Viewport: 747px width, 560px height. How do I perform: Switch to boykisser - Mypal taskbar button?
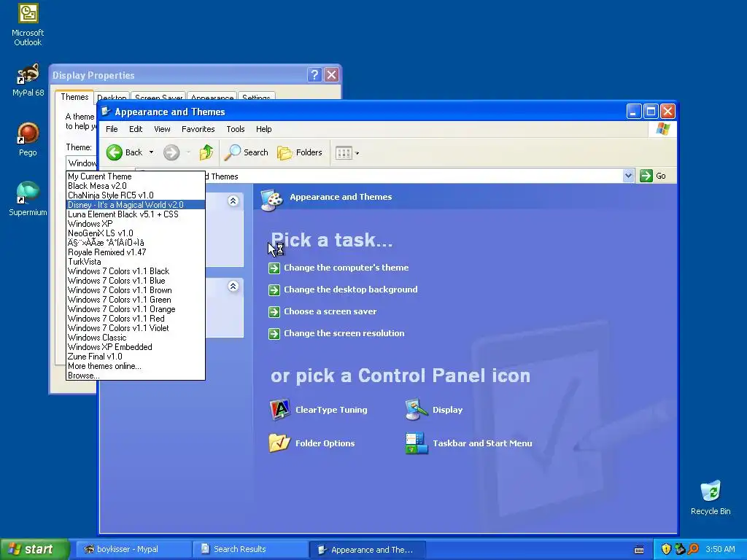(134, 550)
